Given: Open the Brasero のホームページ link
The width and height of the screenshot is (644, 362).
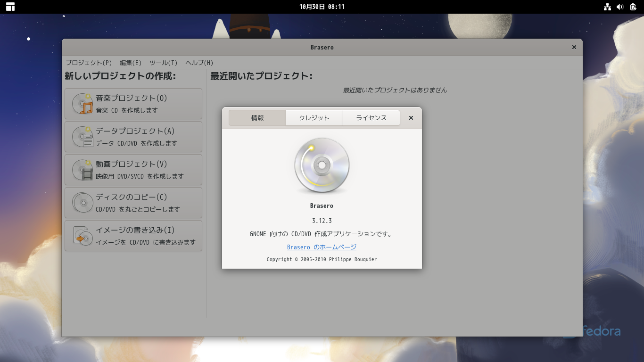Looking at the screenshot, I should pyautogui.click(x=322, y=247).
